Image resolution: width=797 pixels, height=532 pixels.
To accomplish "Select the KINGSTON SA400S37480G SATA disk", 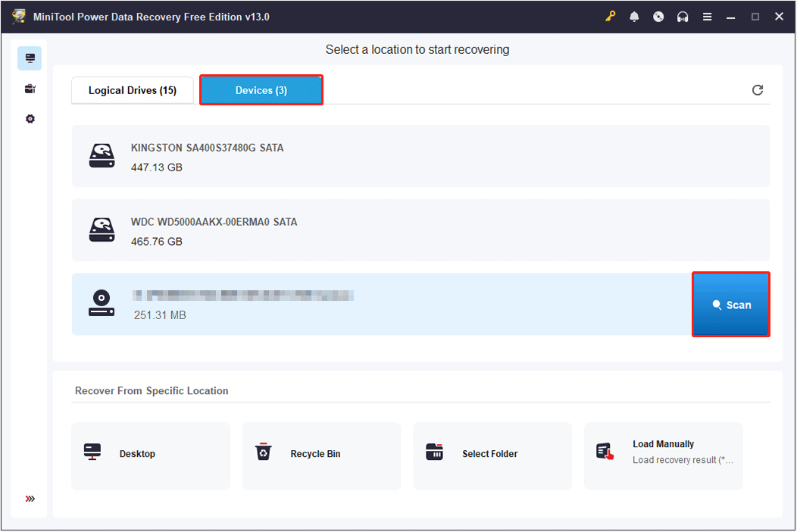I will point(420,156).
